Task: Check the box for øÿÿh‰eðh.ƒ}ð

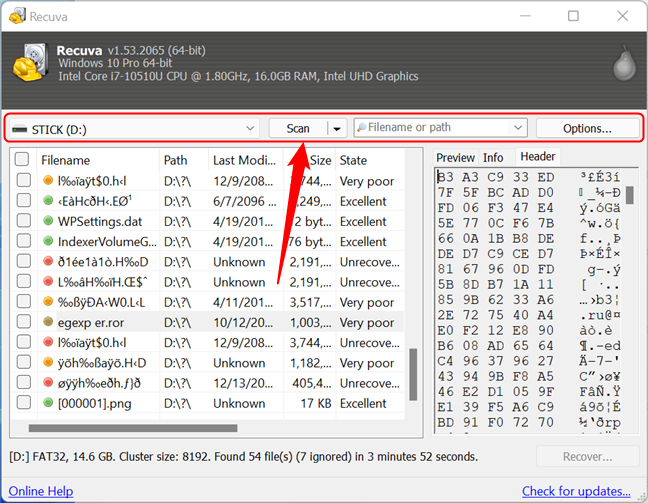Action: click(24, 382)
